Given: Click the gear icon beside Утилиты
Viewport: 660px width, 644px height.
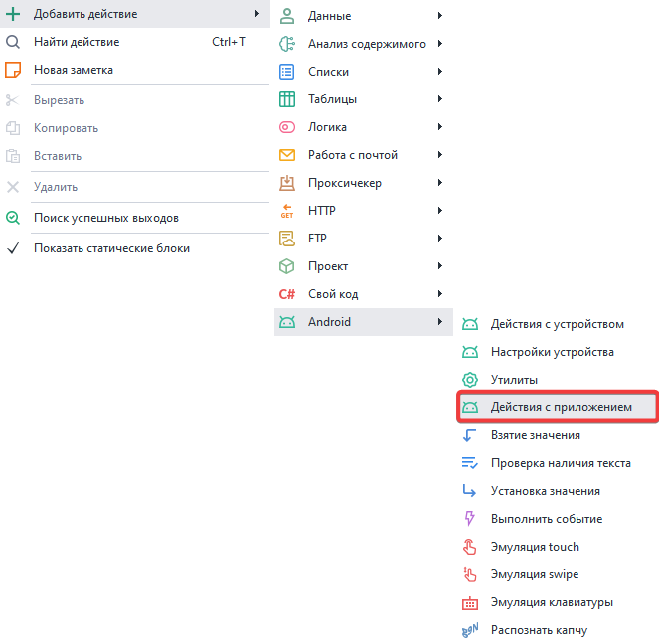Looking at the screenshot, I should 470,380.
